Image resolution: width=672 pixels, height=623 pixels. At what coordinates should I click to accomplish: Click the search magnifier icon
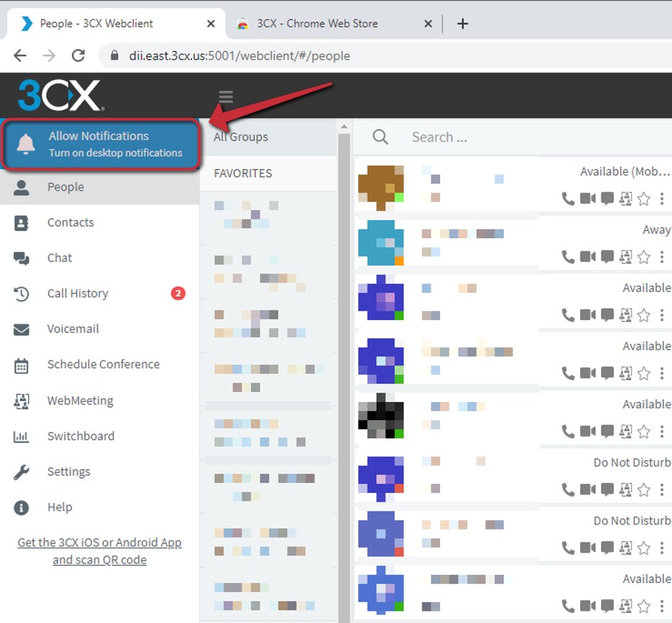380,137
